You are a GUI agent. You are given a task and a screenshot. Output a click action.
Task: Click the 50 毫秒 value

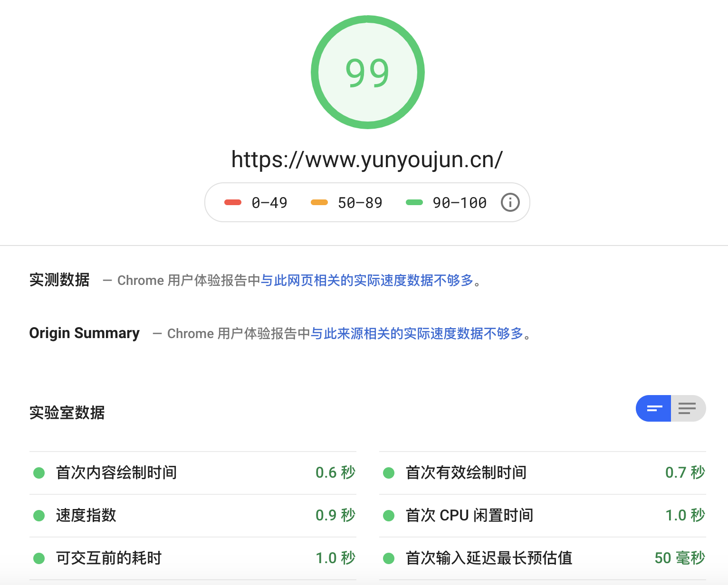pyautogui.click(x=680, y=558)
